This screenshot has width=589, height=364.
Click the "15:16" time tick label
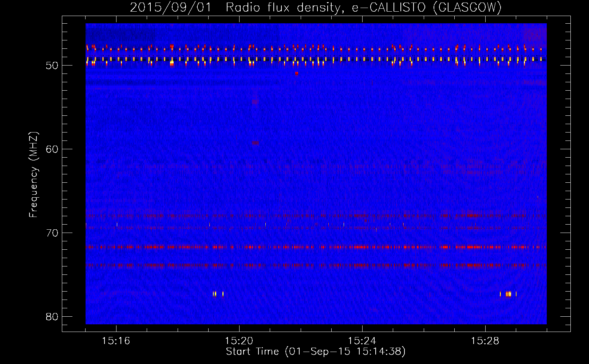tap(116, 341)
